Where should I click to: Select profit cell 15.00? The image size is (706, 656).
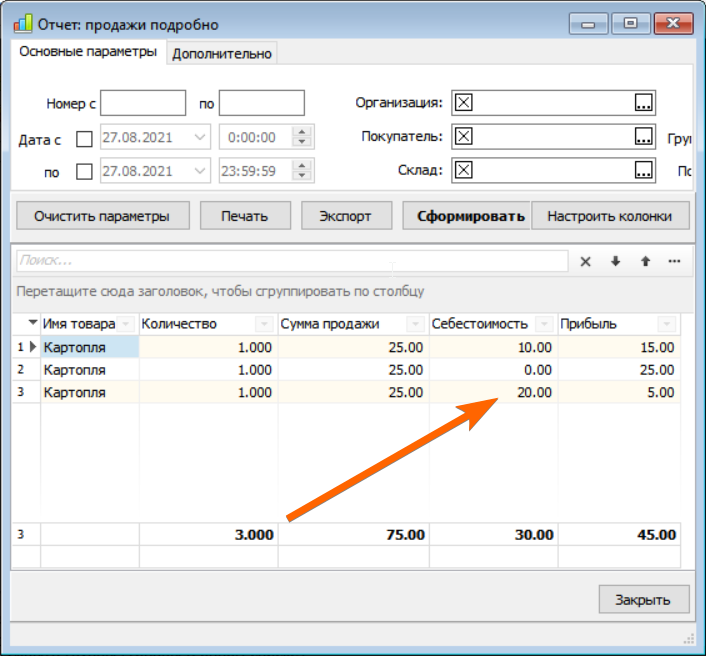point(620,347)
